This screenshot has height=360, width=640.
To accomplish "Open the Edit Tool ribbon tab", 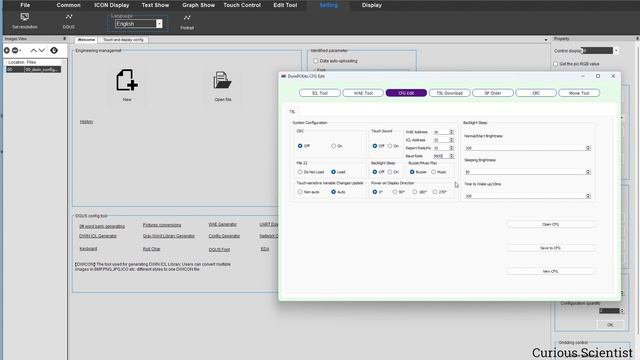I will [x=285, y=5].
